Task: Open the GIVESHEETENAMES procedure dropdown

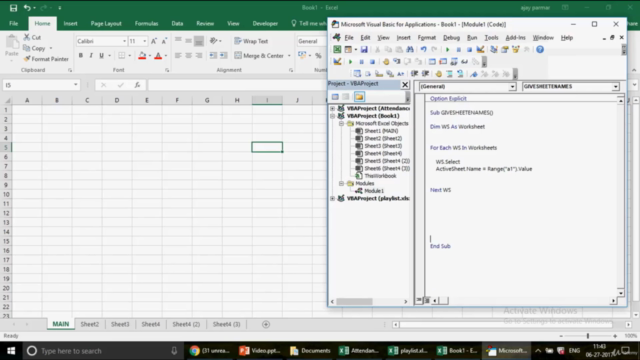Action: point(615,87)
